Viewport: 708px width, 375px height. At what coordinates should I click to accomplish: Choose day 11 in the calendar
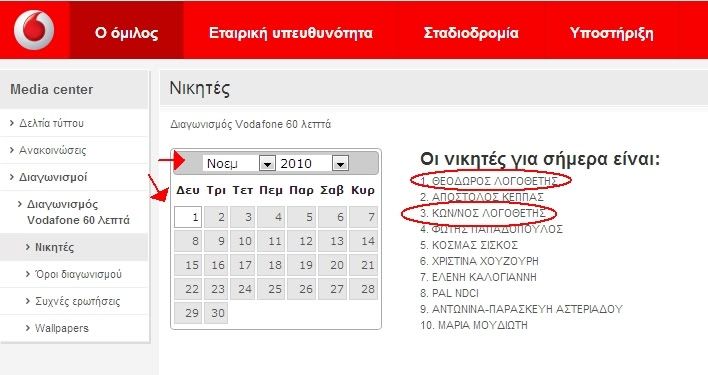tap(271, 241)
